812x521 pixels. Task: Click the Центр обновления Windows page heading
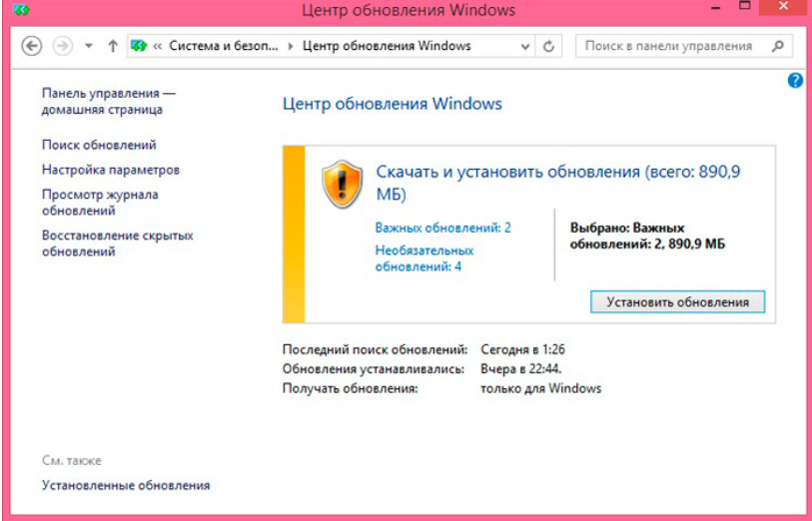[393, 104]
